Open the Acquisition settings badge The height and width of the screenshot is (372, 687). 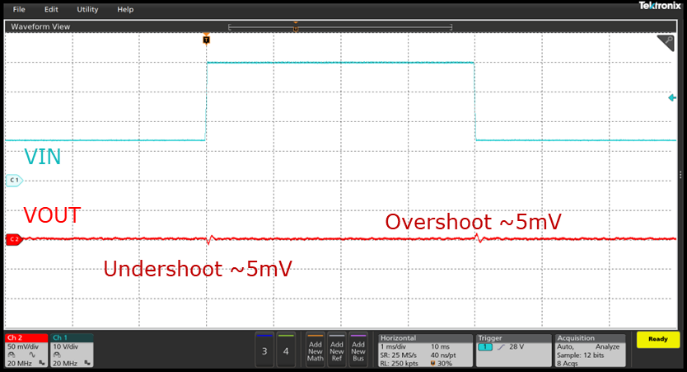point(590,350)
